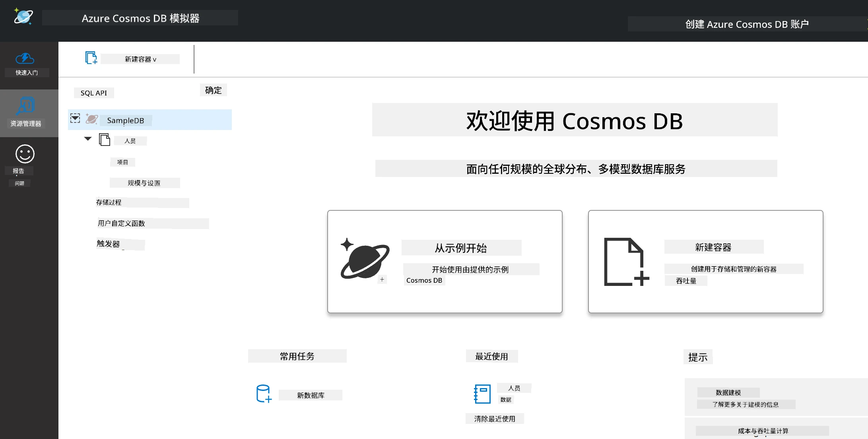Click the 新建容器 toolbar icon
Image resolution: width=868 pixels, height=439 pixels.
(91, 58)
